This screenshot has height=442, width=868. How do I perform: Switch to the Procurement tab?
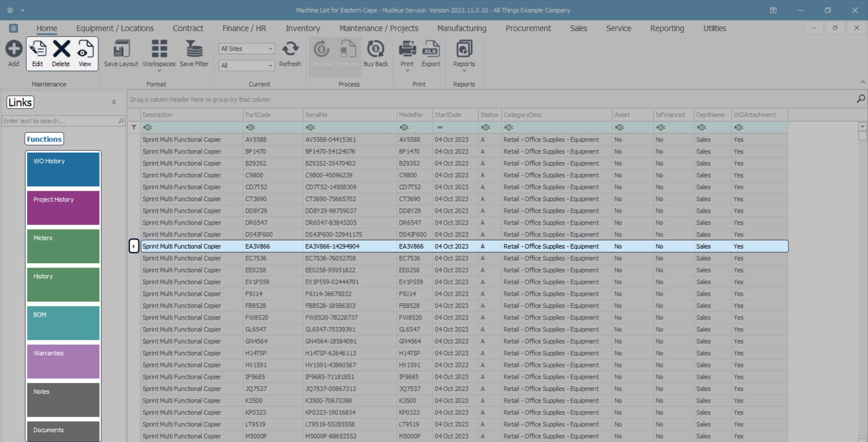528,28
